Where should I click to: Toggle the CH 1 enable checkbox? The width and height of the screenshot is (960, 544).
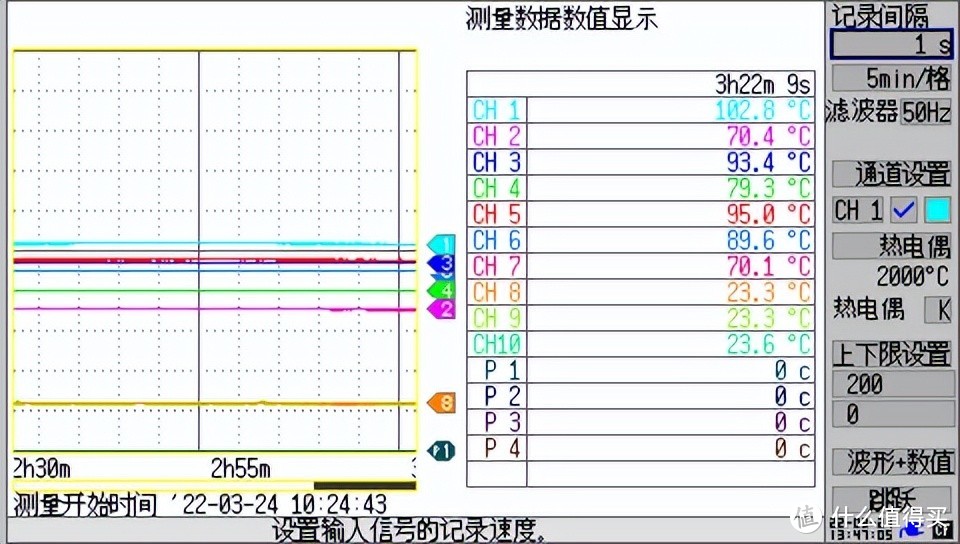[904, 211]
